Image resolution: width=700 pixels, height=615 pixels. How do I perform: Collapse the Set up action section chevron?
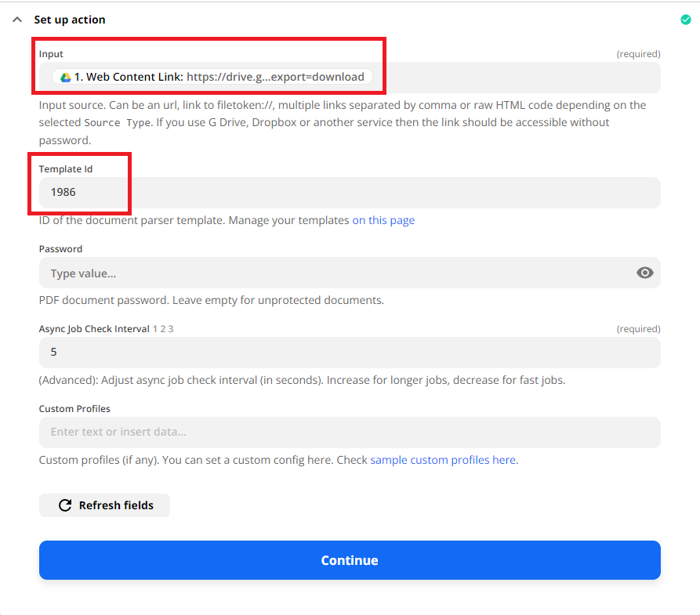(17, 20)
